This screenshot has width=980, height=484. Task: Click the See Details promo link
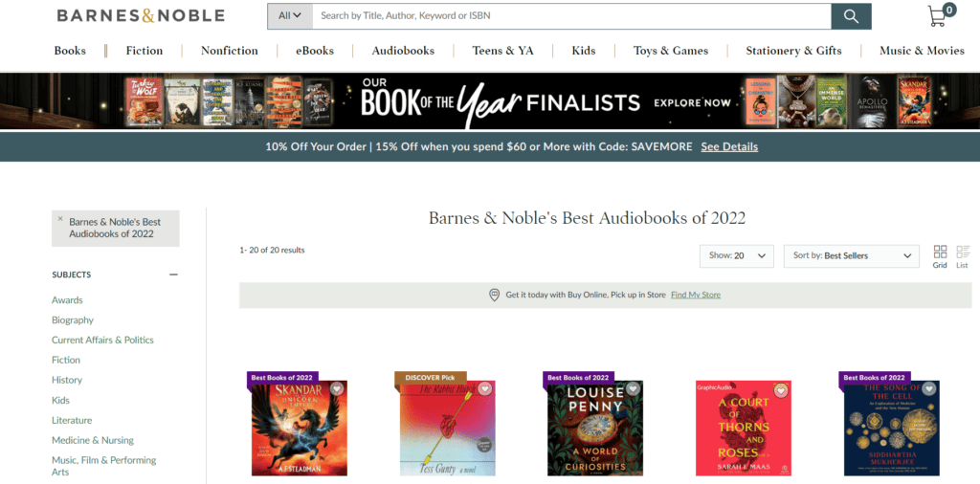[x=729, y=146]
